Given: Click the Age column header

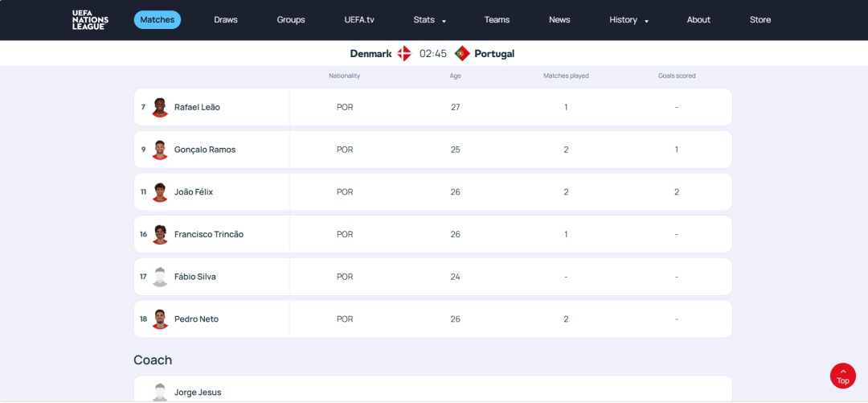Looking at the screenshot, I should (x=455, y=76).
